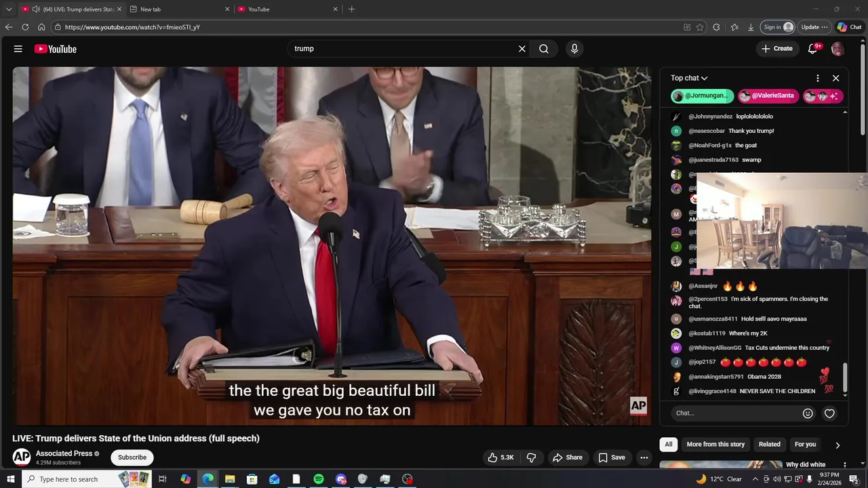
Task: Clear the search text with X
Action: point(522,49)
